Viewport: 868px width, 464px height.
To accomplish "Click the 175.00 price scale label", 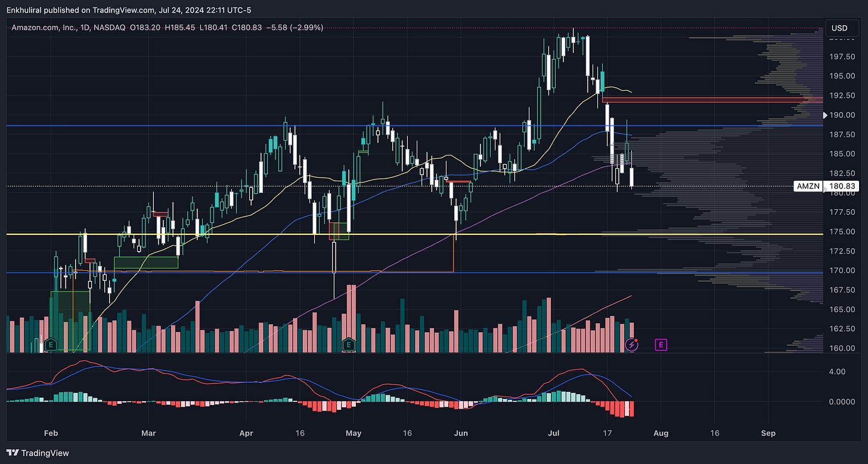I will (x=842, y=232).
